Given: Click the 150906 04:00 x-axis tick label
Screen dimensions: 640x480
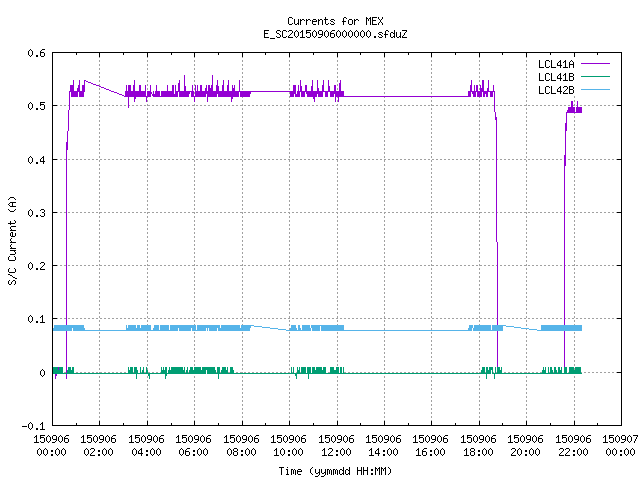Looking at the screenshot, I should click(146, 446).
